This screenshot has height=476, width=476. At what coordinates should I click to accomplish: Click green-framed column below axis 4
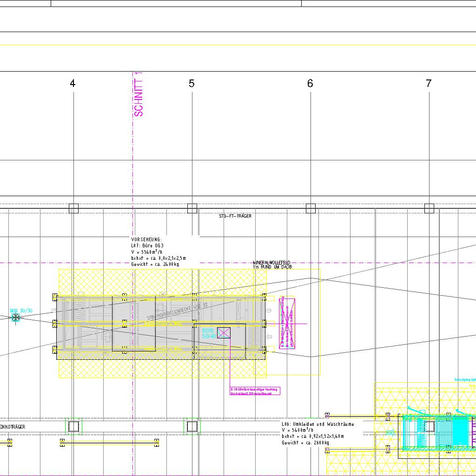pyautogui.click(x=73, y=426)
